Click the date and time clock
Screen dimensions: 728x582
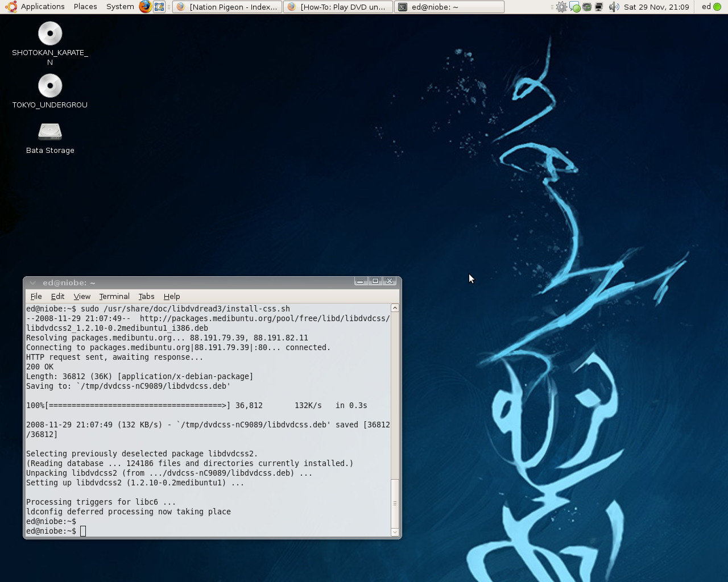656,7
